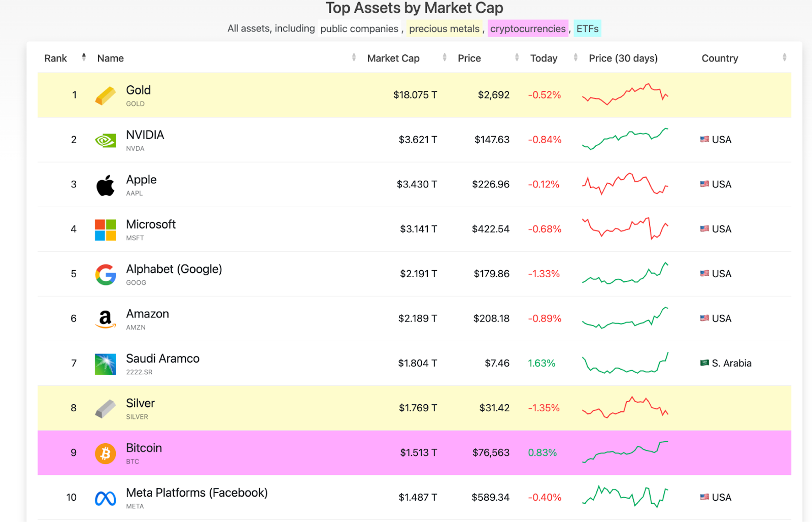Click the Gold bar icon
Screen dimensions: 812x522
106,95
